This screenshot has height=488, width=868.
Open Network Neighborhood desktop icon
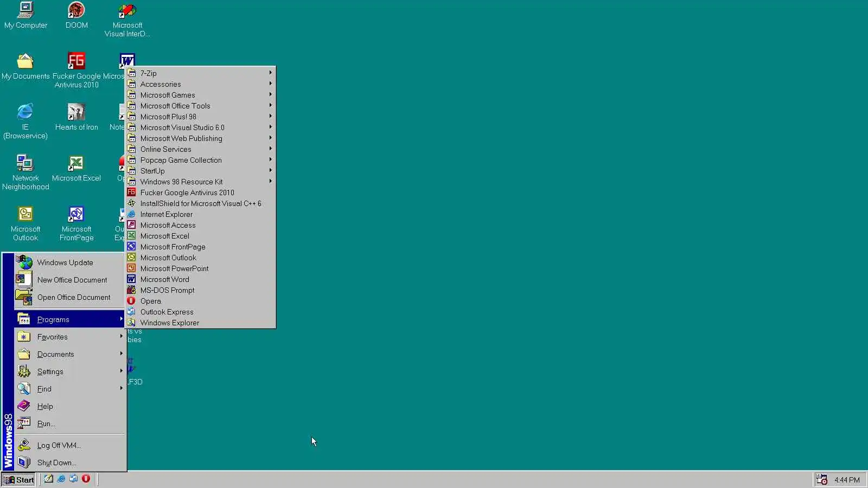(x=25, y=172)
